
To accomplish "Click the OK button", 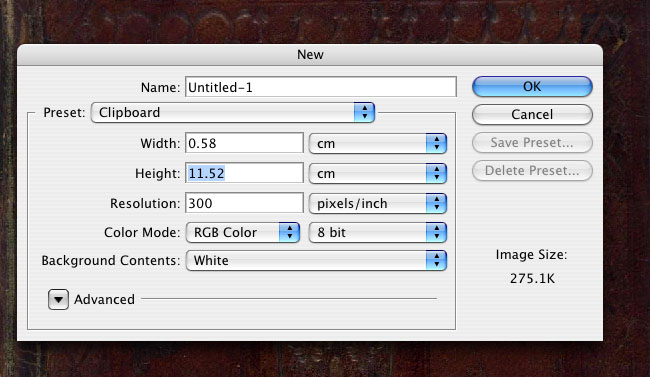I will point(532,86).
